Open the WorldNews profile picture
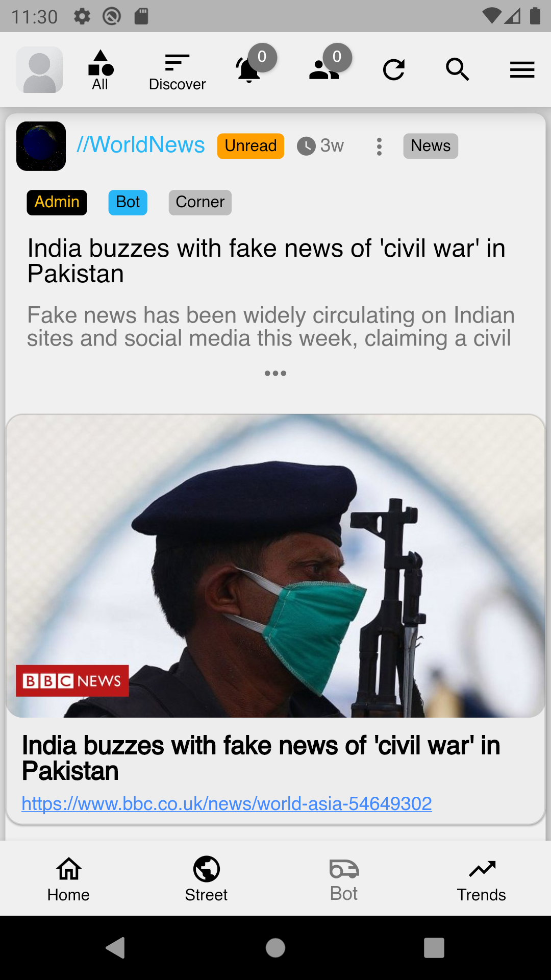 41,146
